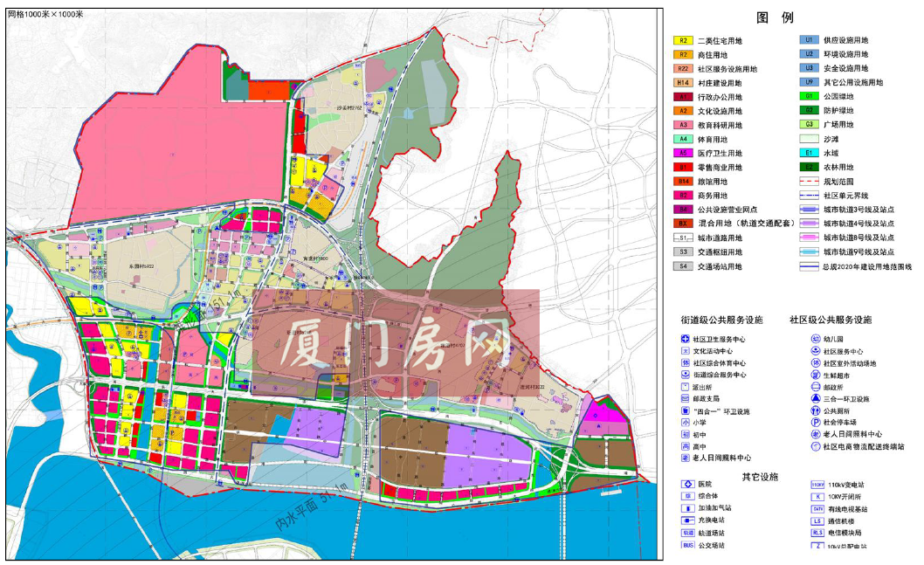Select the G1 公园绿地 green swatch
Screen dimensions: 924x565
809,96
